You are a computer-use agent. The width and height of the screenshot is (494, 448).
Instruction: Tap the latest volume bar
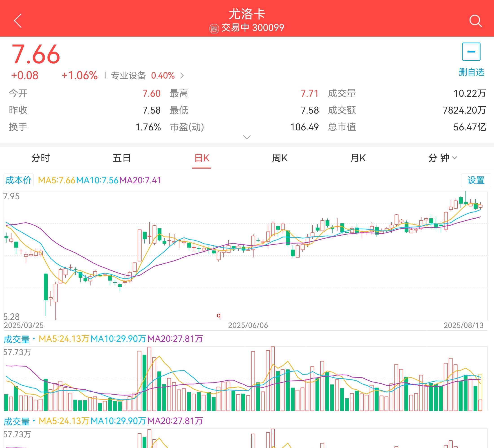(480, 393)
